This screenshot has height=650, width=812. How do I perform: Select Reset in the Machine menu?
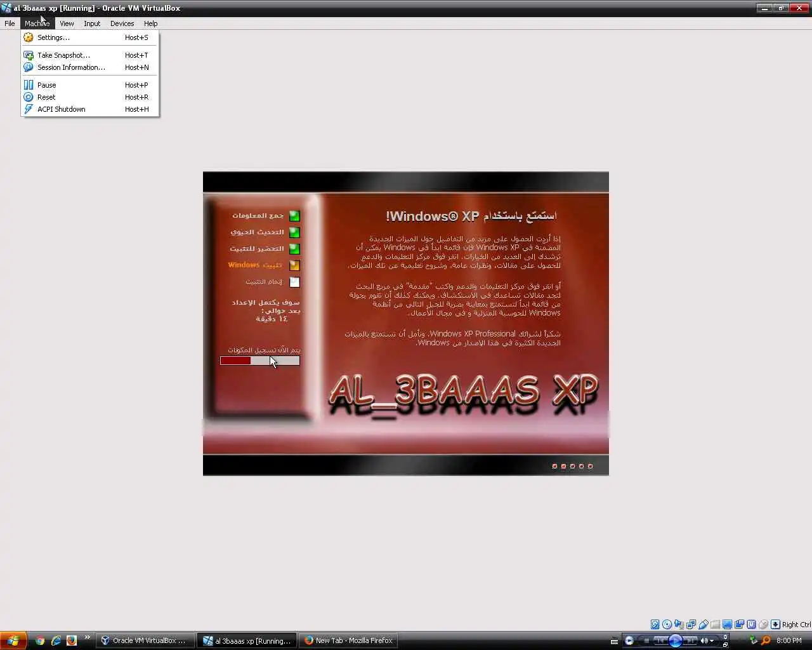point(89,97)
